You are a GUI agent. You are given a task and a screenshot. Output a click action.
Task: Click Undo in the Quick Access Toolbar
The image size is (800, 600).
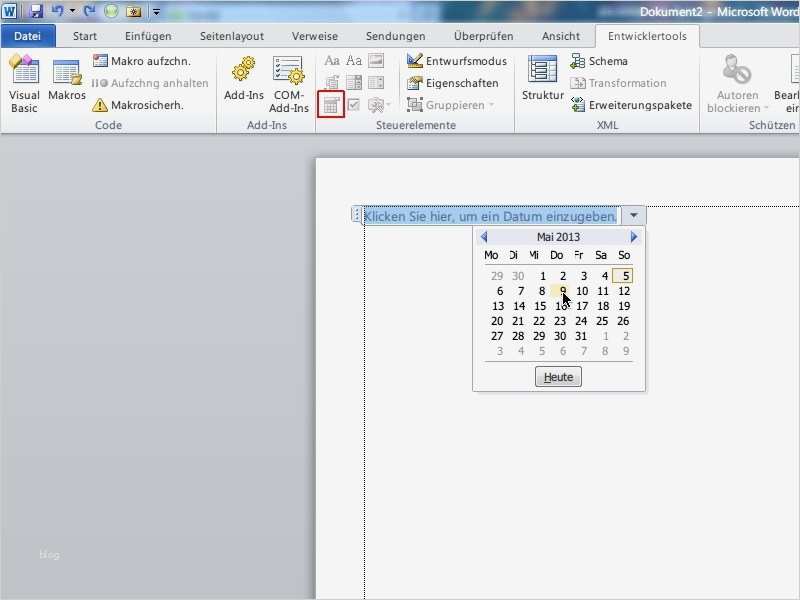(x=56, y=10)
